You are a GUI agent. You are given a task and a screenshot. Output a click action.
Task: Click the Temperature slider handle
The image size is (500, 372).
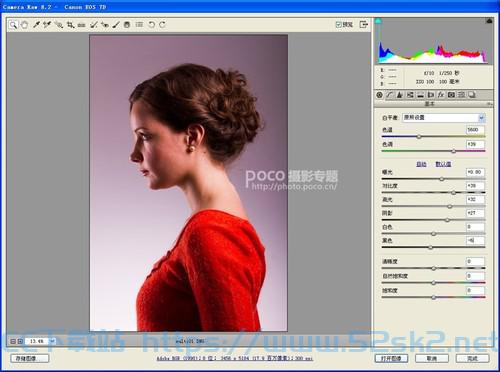coord(419,136)
